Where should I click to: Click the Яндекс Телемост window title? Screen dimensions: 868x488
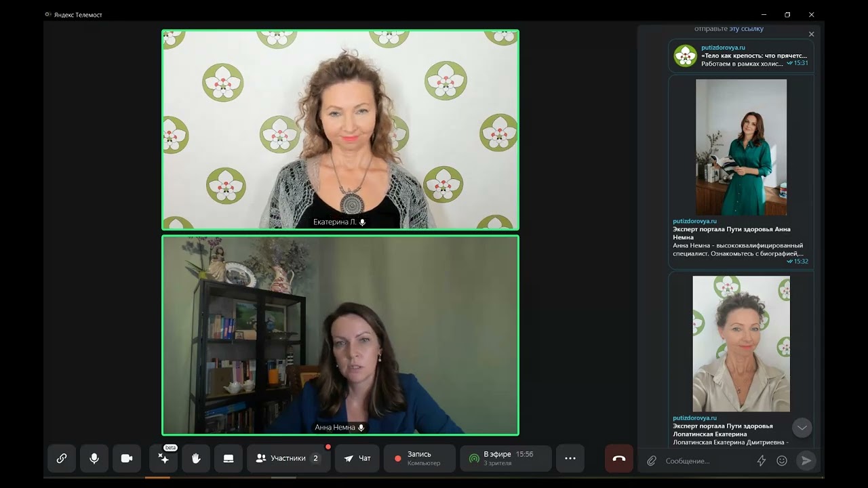77,15
